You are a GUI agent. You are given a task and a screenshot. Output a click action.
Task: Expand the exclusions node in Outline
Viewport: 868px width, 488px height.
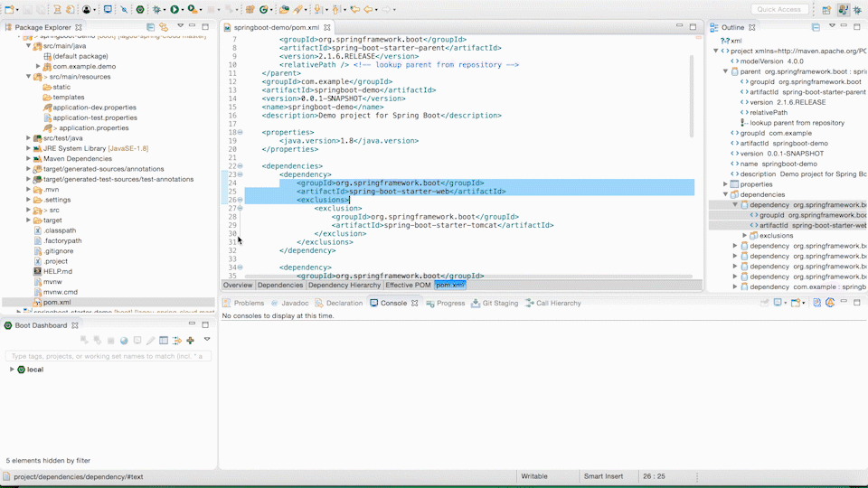tap(744, 236)
